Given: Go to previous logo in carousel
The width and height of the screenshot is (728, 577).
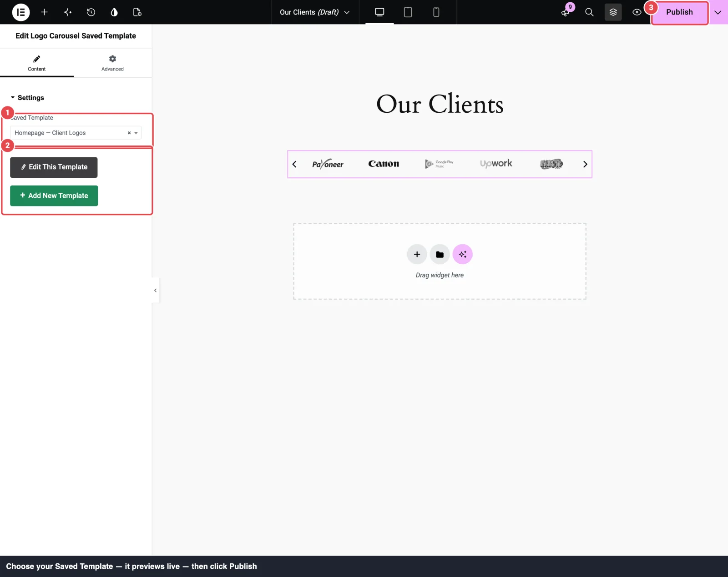Looking at the screenshot, I should [x=294, y=164].
